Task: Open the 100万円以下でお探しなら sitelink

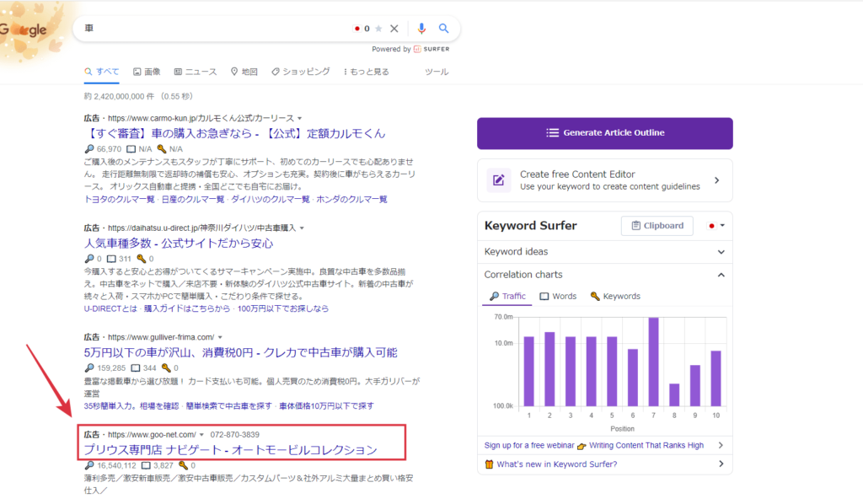Action: tap(283, 308)
